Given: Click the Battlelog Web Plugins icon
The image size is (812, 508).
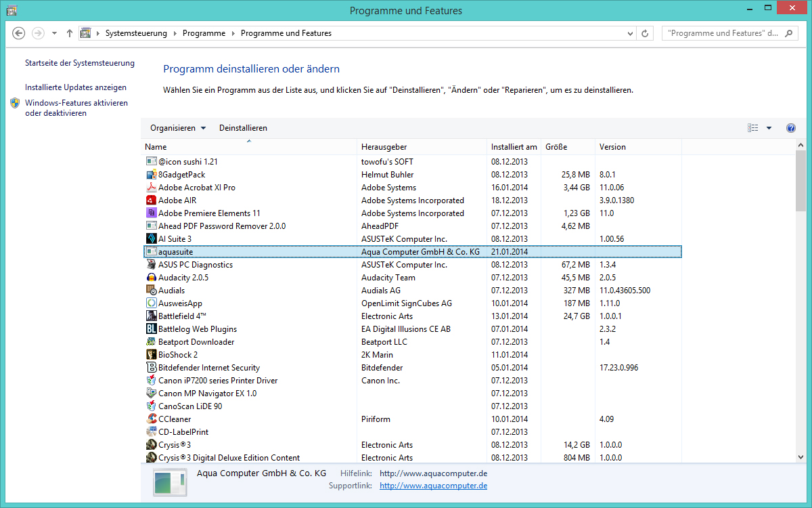Looking at the screenshot, I should [x=152, y=329].
